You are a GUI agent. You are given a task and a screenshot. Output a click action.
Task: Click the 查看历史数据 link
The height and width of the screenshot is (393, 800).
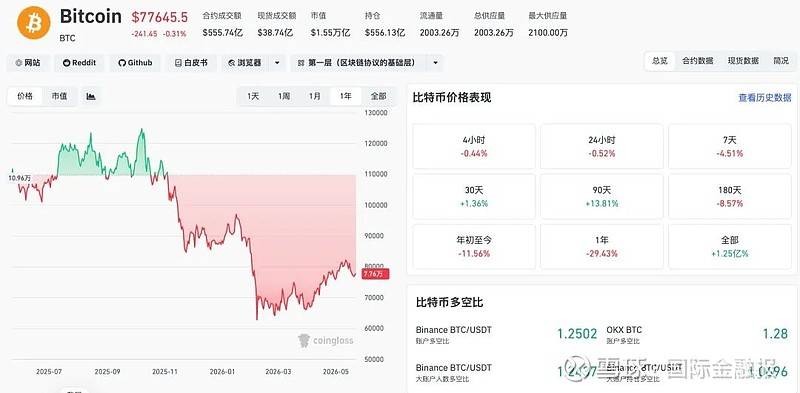click(x=765, y=97)
